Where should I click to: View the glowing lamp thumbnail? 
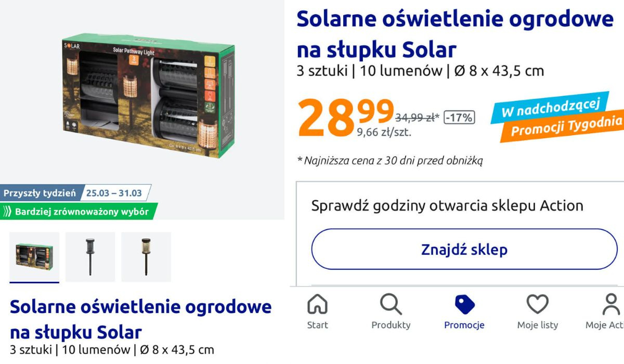(146, 257)
